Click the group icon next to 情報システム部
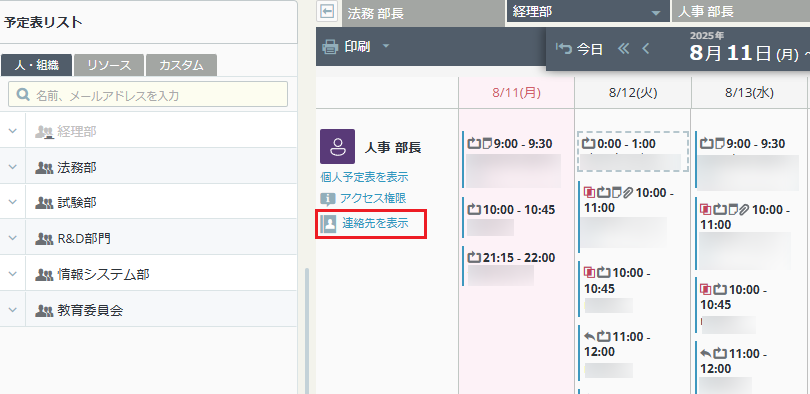Viewport: 810px width, 394px height. point(44,275)
